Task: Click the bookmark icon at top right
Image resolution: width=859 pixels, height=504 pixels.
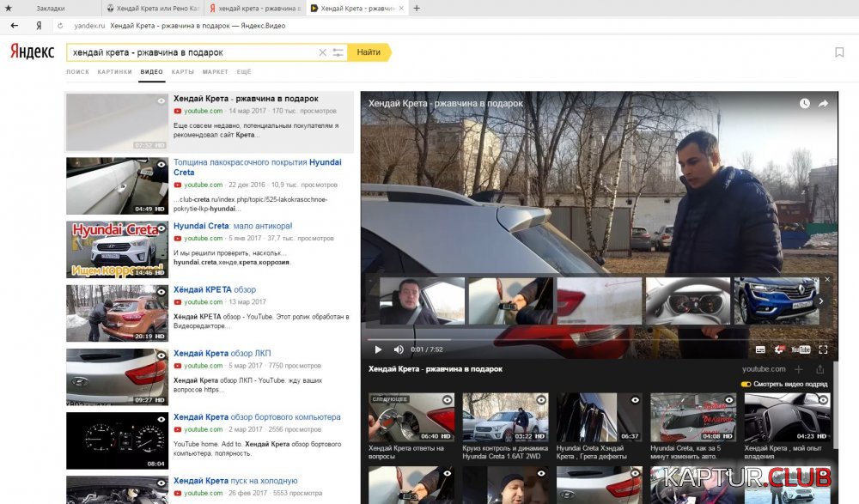Action: tap(839, 52)
